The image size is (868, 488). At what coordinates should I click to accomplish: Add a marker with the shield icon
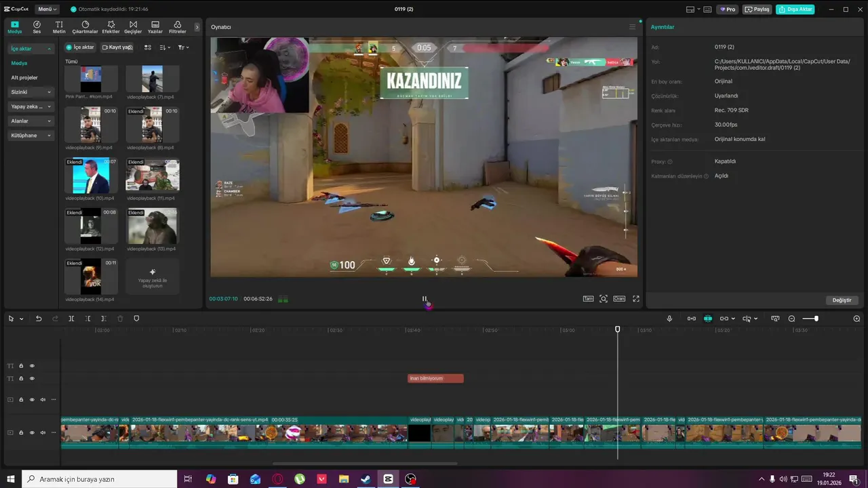[x=136, y=319]
